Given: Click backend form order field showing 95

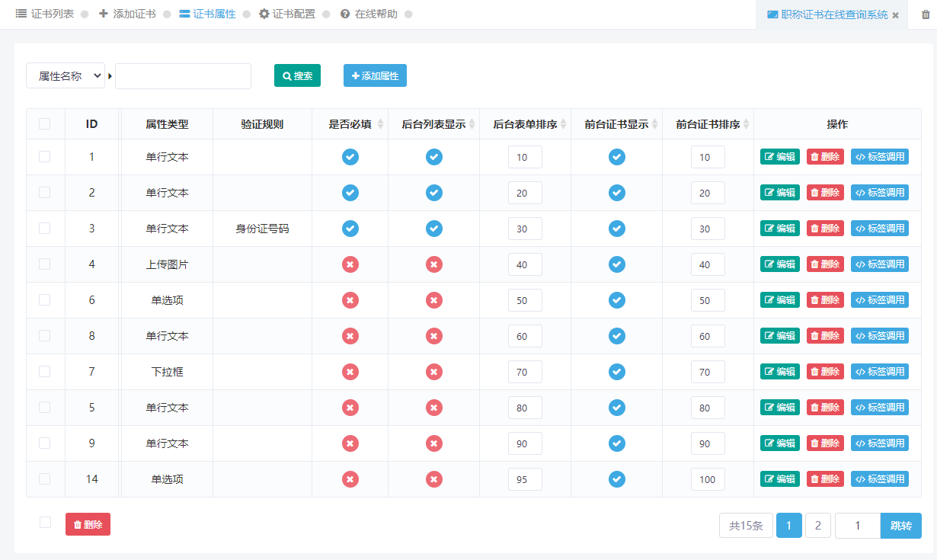Looking at the screenshot, I should click(525, 479).
